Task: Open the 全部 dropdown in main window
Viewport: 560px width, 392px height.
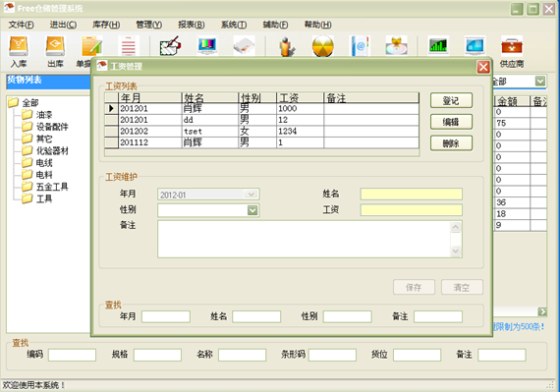Action: click(x=540, y=81)
